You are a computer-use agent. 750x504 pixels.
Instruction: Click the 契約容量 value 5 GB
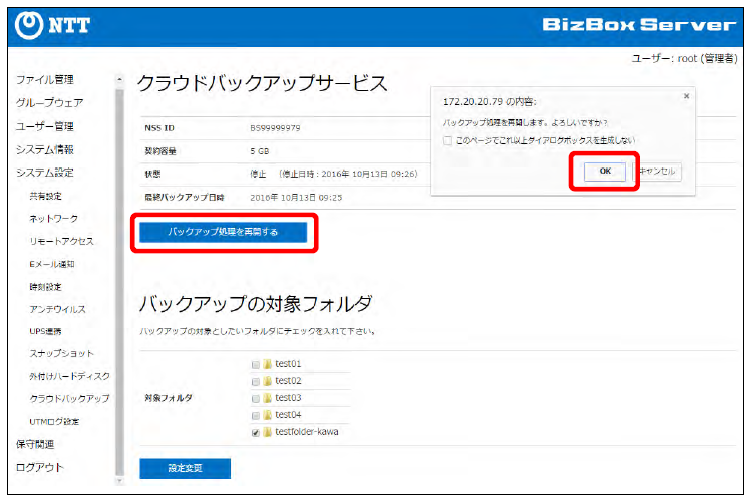coord(260,151)
